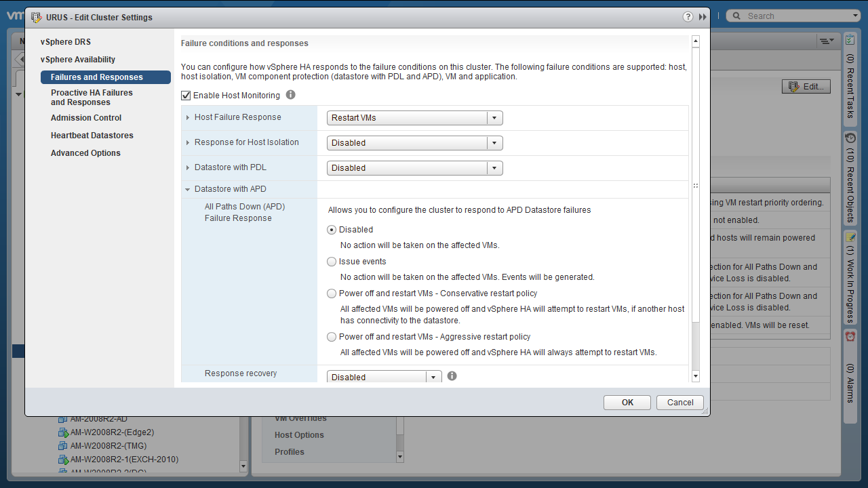Open the Work In Progress panel icon
The image size is (868, 488).
click(850, 237)
